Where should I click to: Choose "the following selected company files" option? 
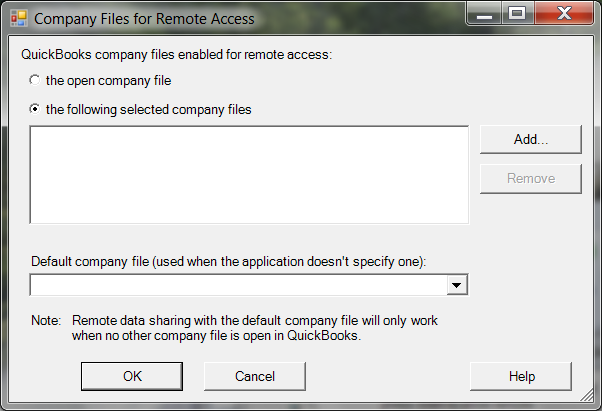pos(36,109)
